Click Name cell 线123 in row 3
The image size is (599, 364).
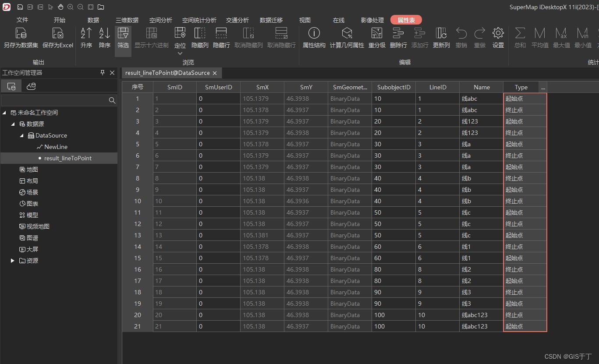coord(482,121)
